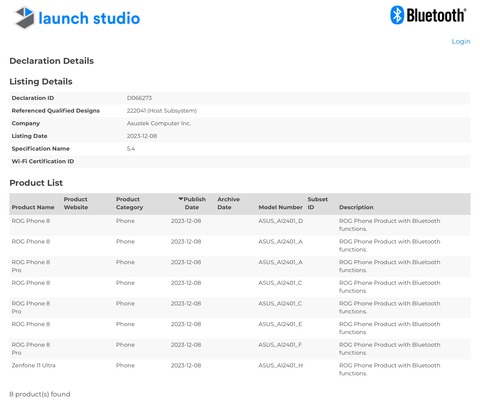The image size is (480, 403).
Task: Sort by Subset ID column header
Action: click(x=317, y=203)
